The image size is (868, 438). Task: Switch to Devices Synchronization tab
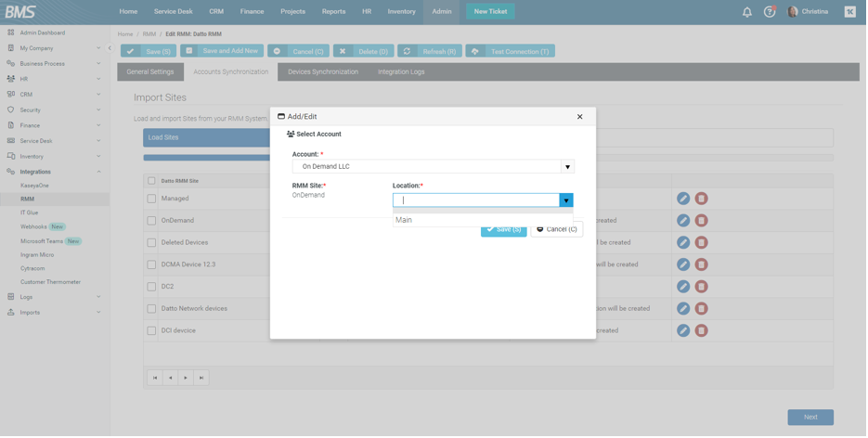click(x=323, y=72)
